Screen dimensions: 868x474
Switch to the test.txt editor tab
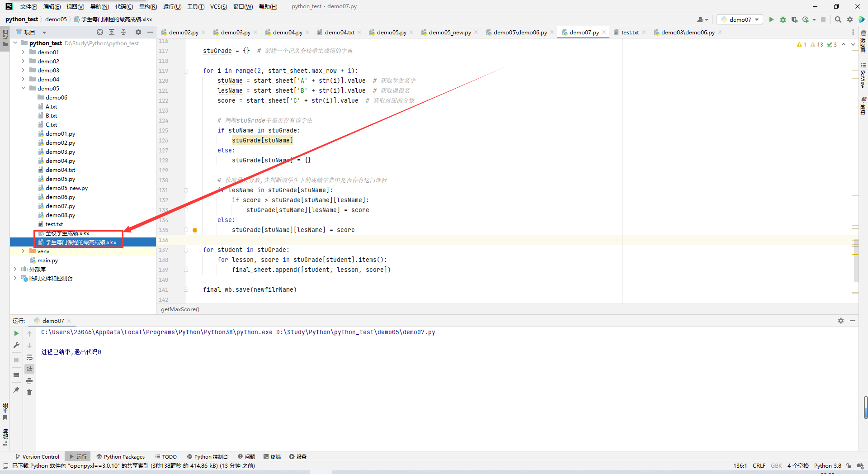pyautogui.click(x=630, y=32)
